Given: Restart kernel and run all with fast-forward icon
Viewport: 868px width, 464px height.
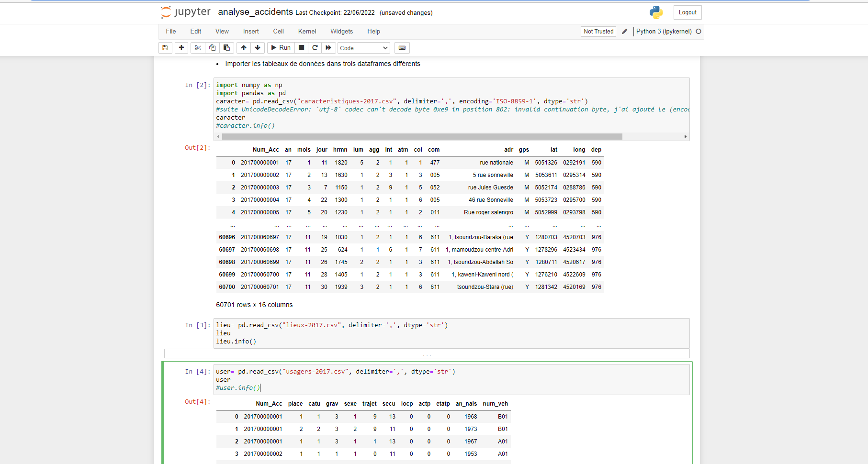Looking at the screenshot, I should point(328,48).
